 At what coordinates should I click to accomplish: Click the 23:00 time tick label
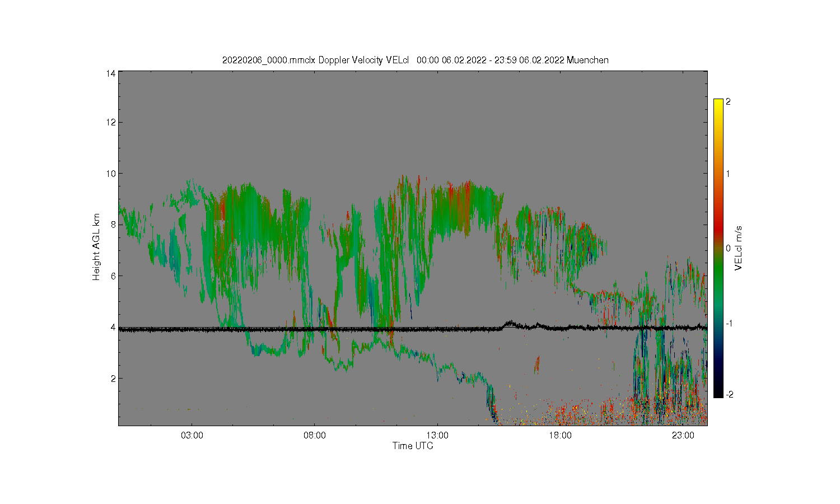(683, 435)
